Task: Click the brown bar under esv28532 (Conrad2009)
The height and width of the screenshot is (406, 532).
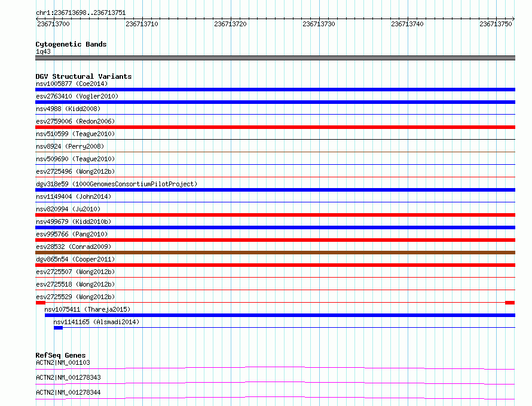Action: tap(275, 253)
